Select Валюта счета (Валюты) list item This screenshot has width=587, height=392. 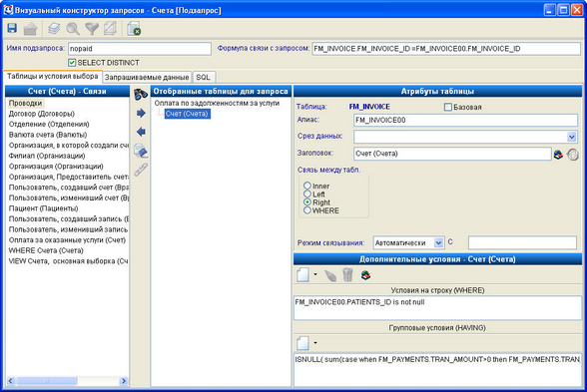[x=48, y=135]
